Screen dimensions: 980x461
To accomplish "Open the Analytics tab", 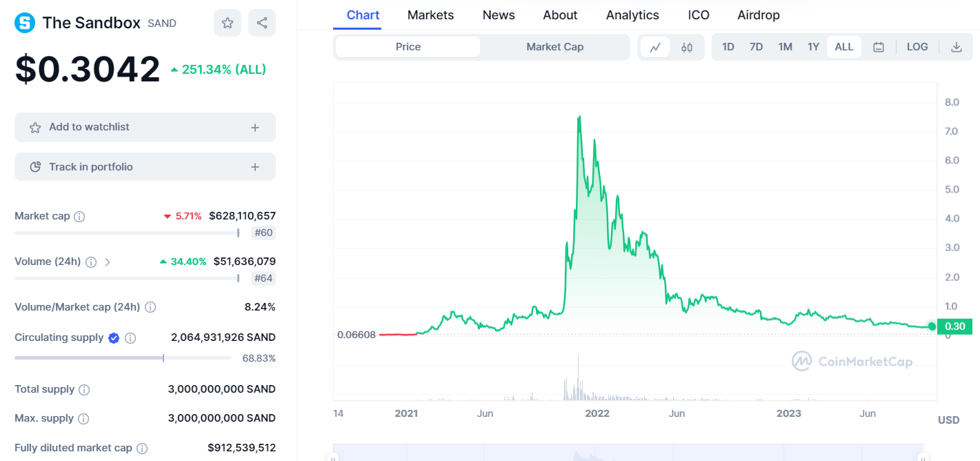I will 632,15.
